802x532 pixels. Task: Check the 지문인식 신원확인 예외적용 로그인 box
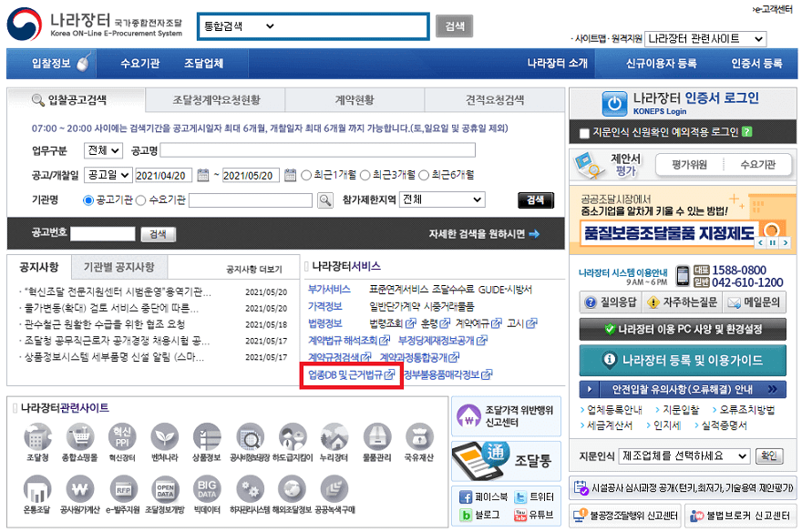(x=582, y=132)
